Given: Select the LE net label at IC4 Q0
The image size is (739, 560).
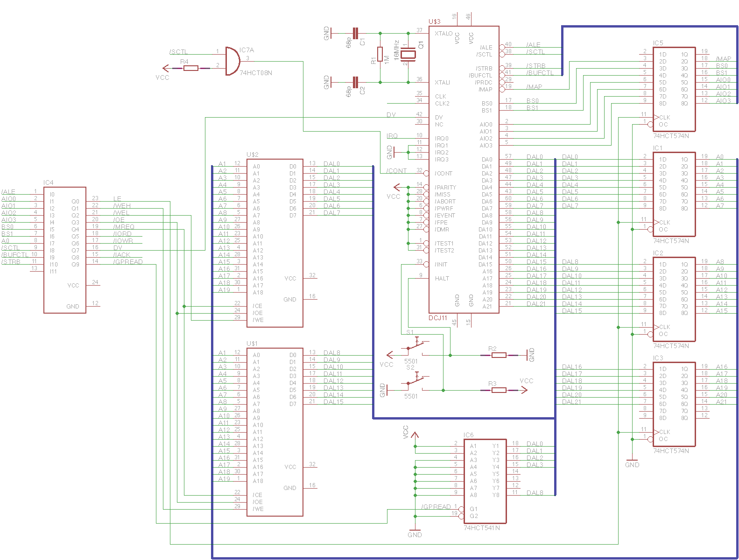Looking at the screenshot, I should [117, 199].
